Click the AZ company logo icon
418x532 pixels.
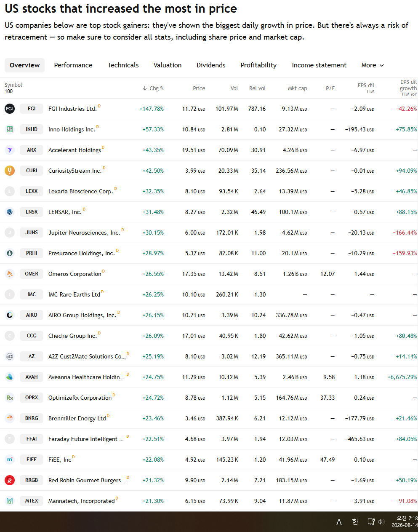pos(10,356)
